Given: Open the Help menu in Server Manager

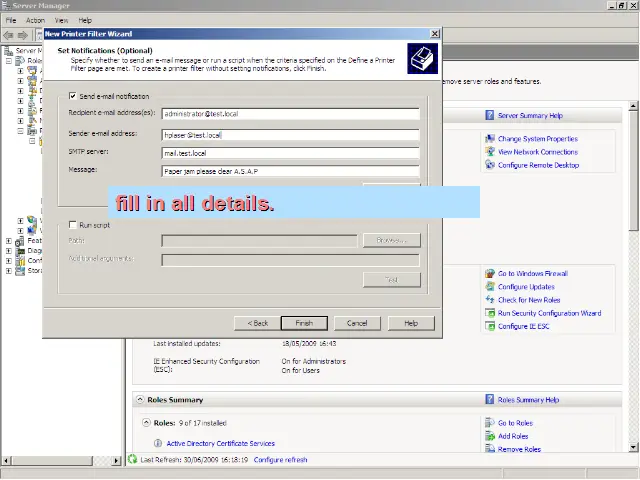Looking at the screenshot, I should coord(85,20).
